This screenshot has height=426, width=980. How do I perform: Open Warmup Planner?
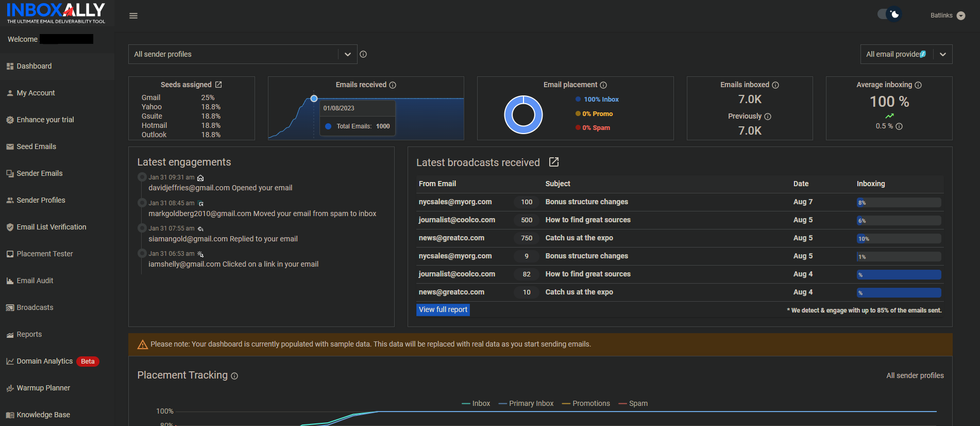[57, 388]
